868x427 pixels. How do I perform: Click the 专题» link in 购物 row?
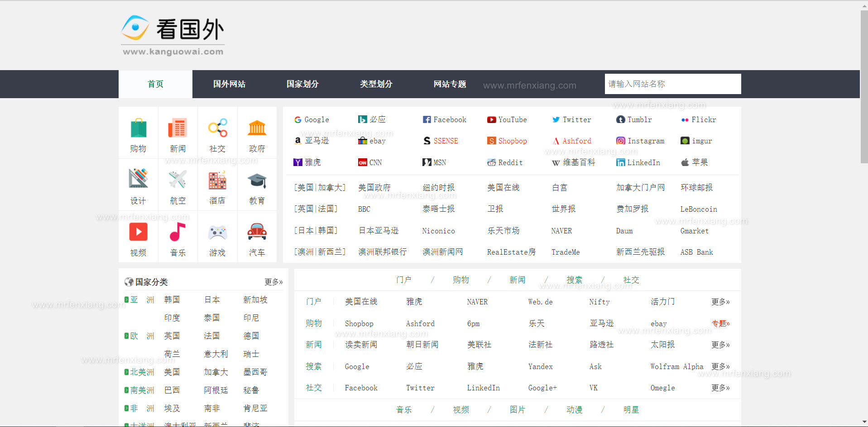pyautogui.click(x=720, y=323)
